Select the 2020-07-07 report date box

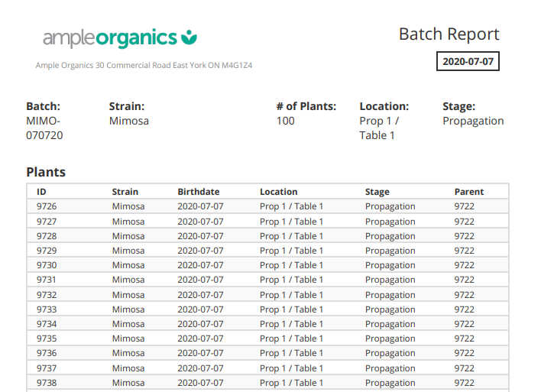click(468, 61)
